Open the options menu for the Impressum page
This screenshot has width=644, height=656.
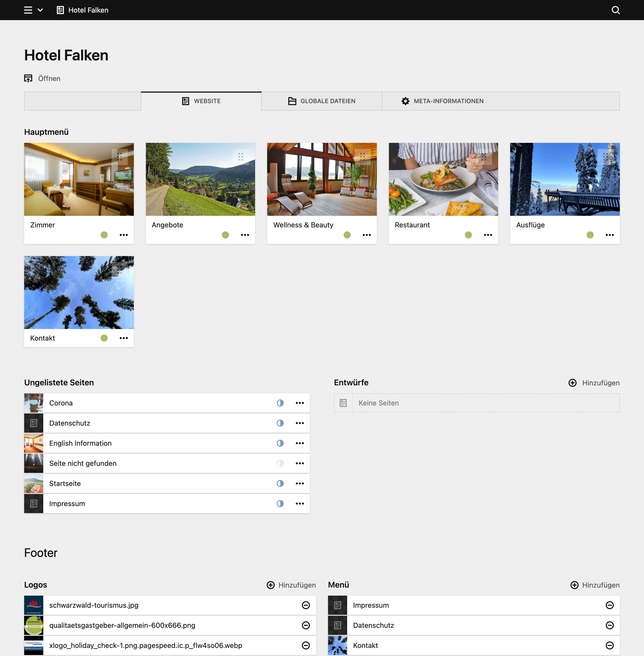[x=300, y=504]
